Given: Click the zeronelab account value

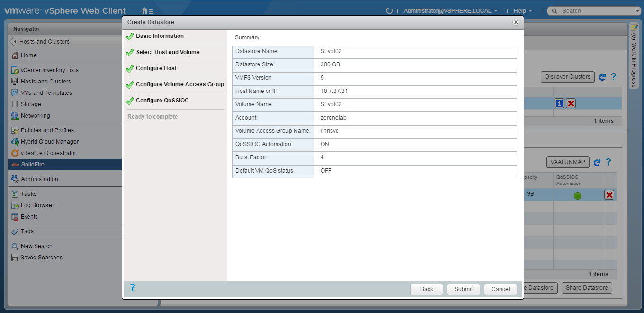Looking at the screenshot, I should (x=333, y=118).
